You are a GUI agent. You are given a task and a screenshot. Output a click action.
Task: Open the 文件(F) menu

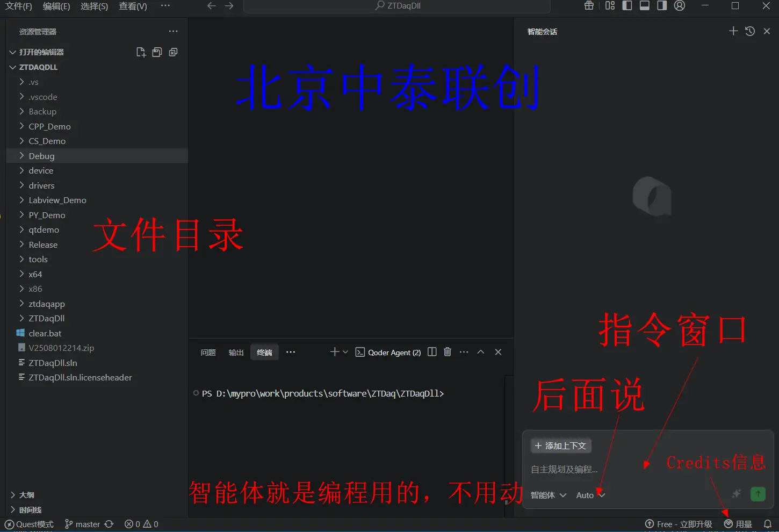point(18,6)
